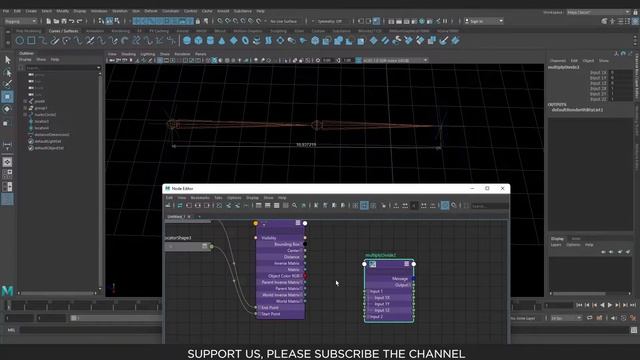Open the Channels menu in Channel Box

coord(558,61)
